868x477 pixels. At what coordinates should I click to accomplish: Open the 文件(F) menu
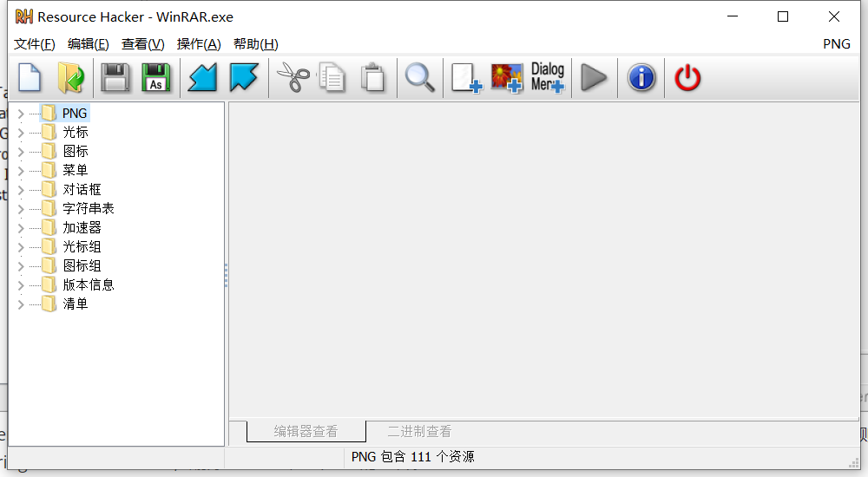[35, 43]
